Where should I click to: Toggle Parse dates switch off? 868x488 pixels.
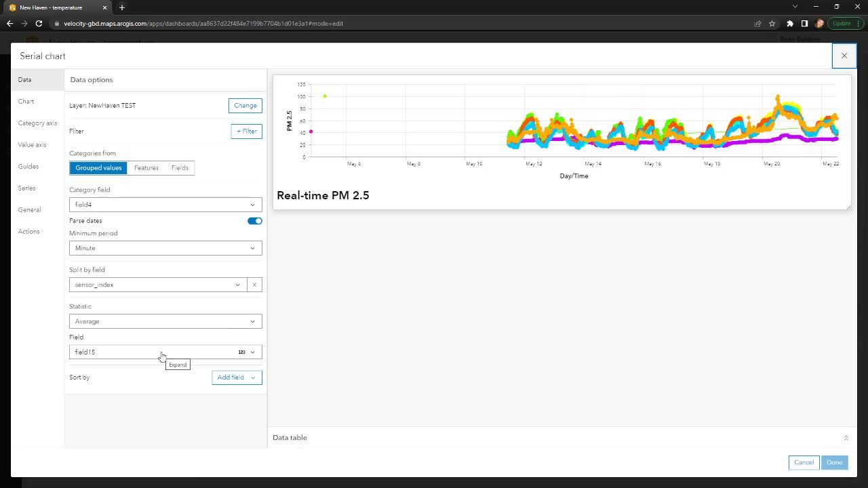click(254, 221)
